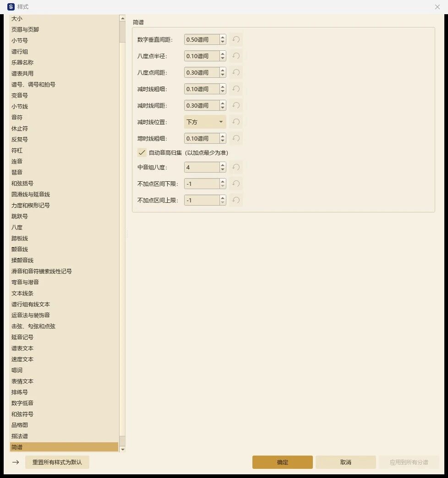Open 指法谱 style page
This screenshot has width=448, height=478.
64,436
